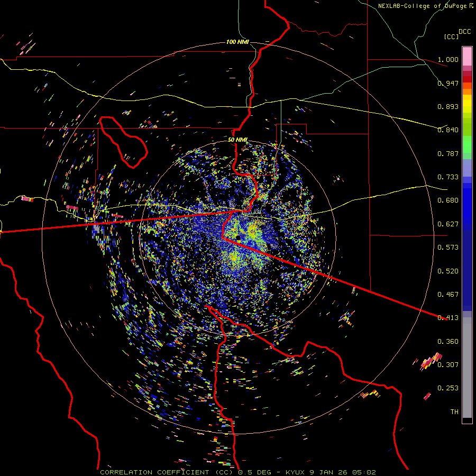Click the 50 NMI range ring label

[237, 140]
